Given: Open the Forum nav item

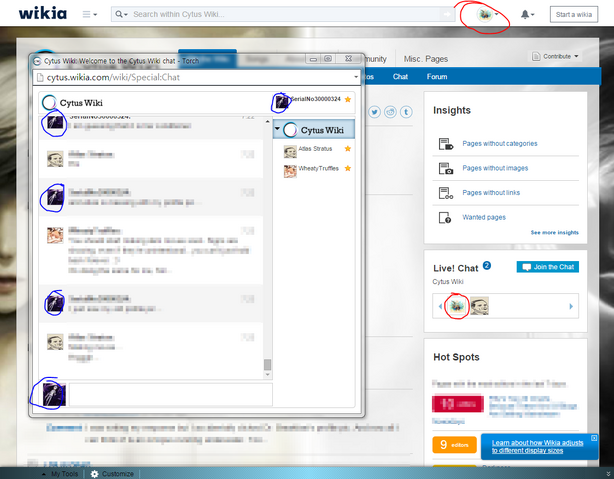Looking at the screenshot, I should pyautogui.click(x=437, y=77).
